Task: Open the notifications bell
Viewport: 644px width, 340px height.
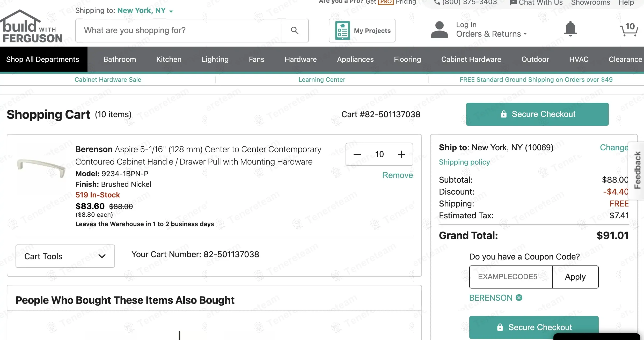Action: click(x=570, y=29)
